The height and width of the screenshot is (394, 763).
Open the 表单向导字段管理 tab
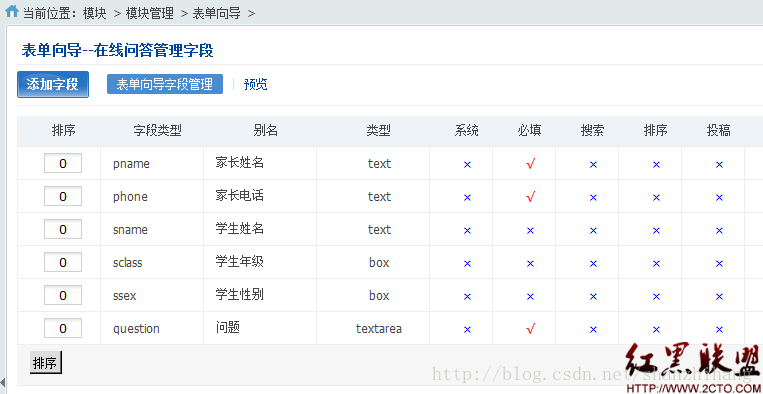tap(165, 84)
